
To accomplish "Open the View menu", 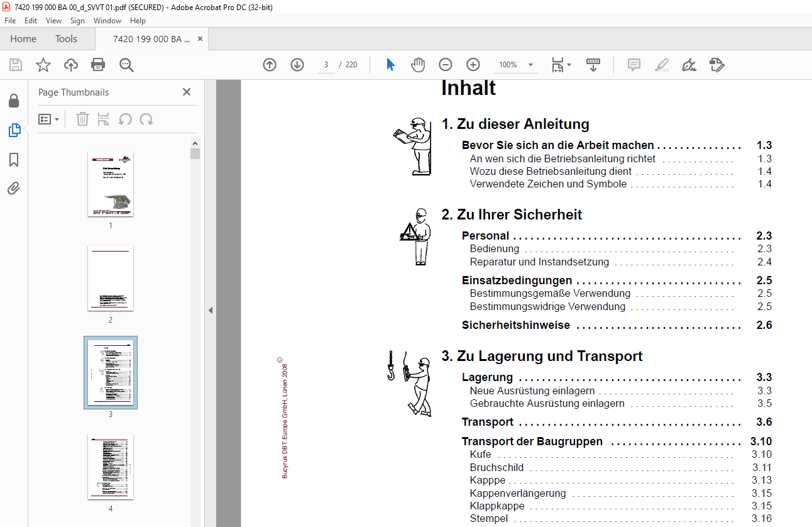I will (53, 21).
